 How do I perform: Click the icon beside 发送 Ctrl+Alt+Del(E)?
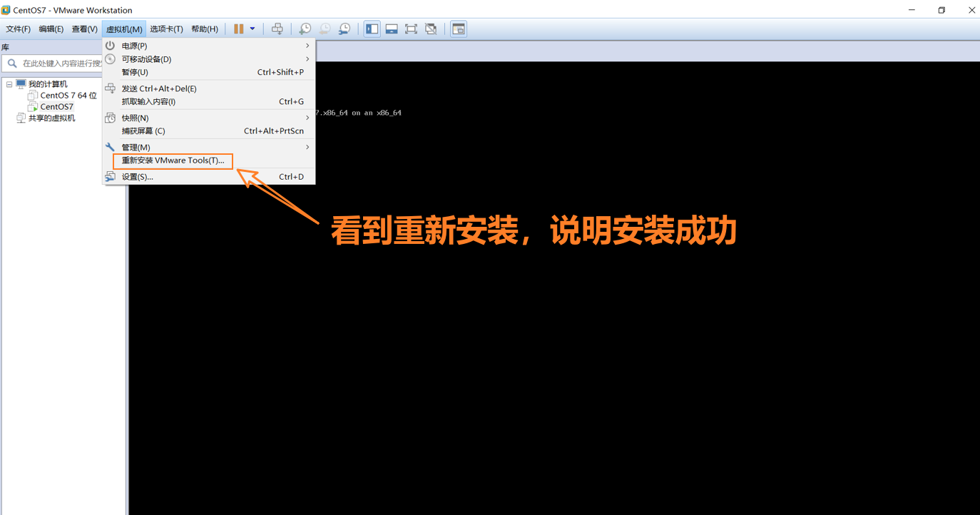[111, 88]
